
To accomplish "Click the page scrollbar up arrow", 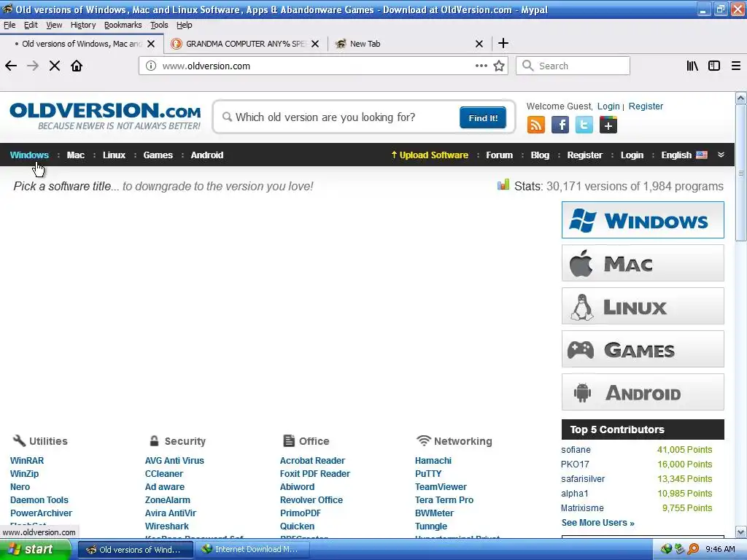I will [x=741, y=98].
